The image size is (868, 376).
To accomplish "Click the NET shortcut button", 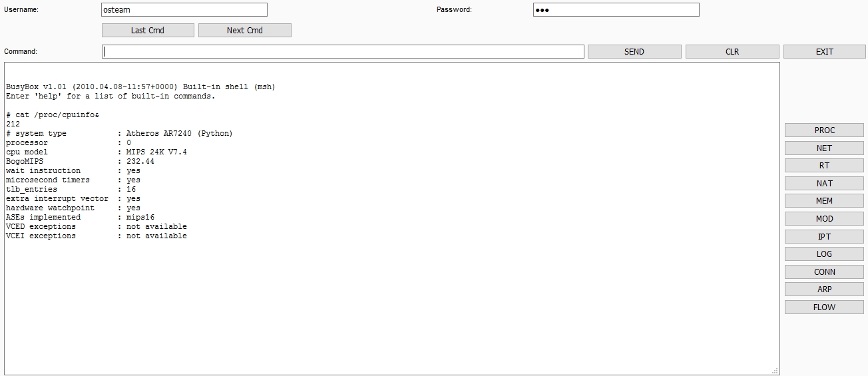I will (x=824, y=148).
